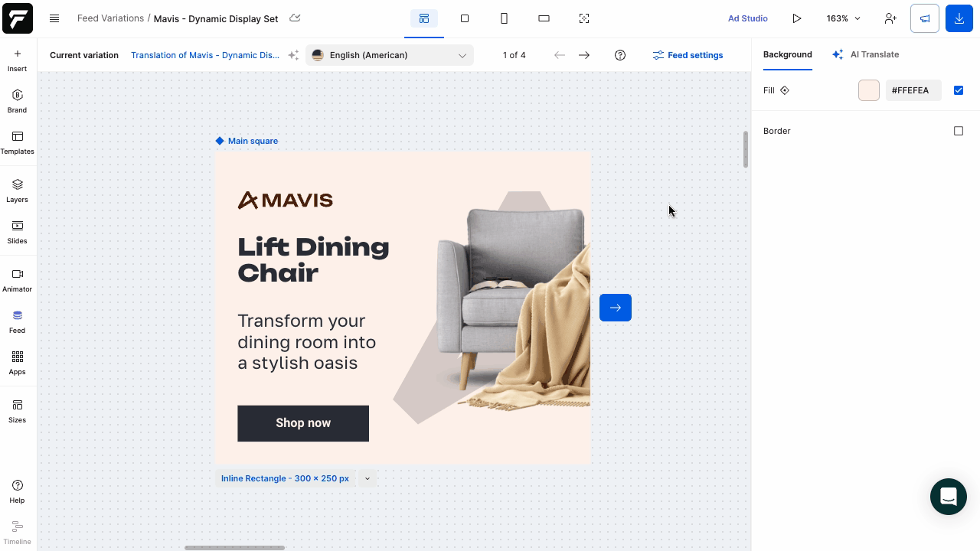The image size is (980, 551).
Task: Go to the next feed variation
Action: 584,55
